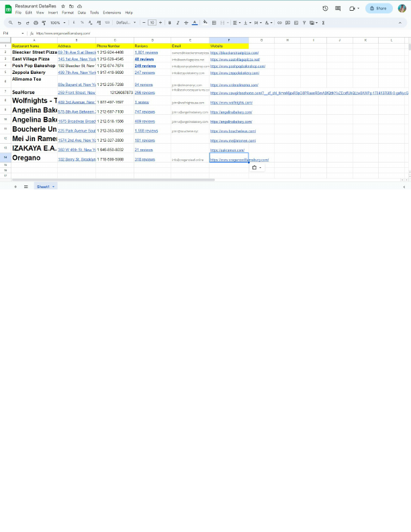The width and height of the screenshot is (411, 532).
Task: Select the Sheet1 tab
Action: (46, 187)
